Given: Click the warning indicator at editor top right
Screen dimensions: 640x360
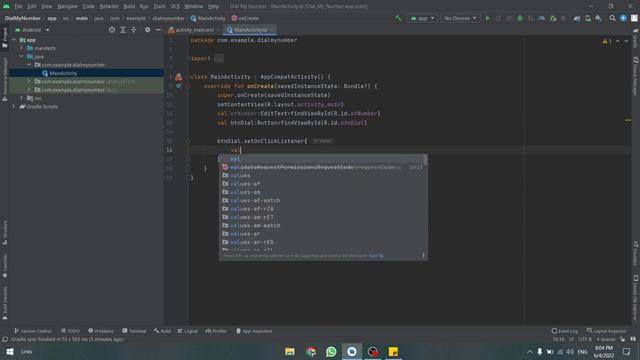Looking at the screenshot, I should click(607, 41).
